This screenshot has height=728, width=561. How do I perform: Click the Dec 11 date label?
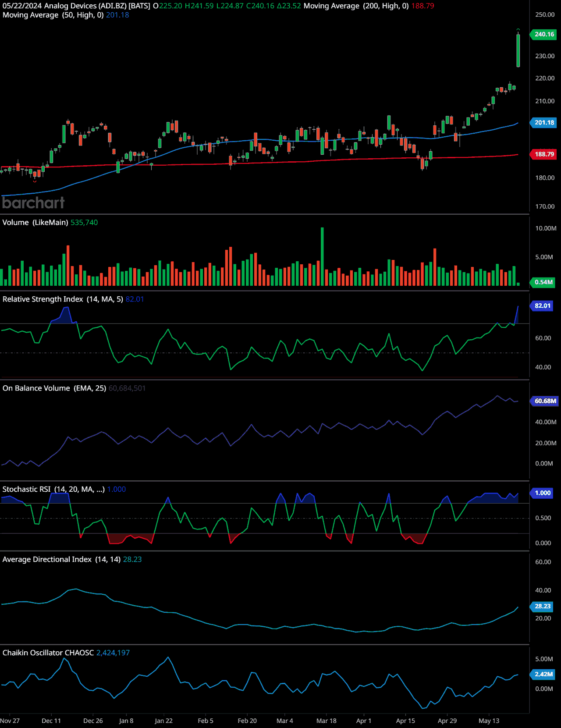tap(51, 721)
